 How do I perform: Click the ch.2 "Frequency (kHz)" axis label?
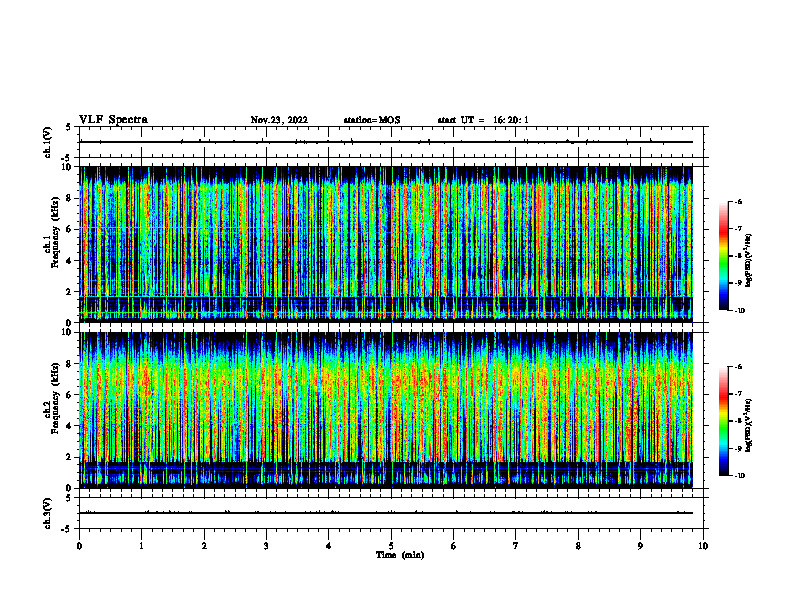tap(56, 398)
